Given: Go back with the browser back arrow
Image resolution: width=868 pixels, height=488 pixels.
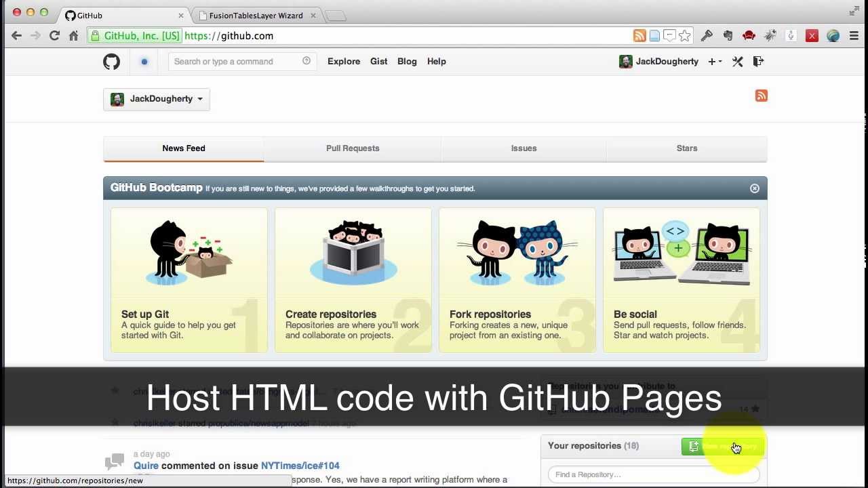Looking at the screenshot, I should coord(17,36).
